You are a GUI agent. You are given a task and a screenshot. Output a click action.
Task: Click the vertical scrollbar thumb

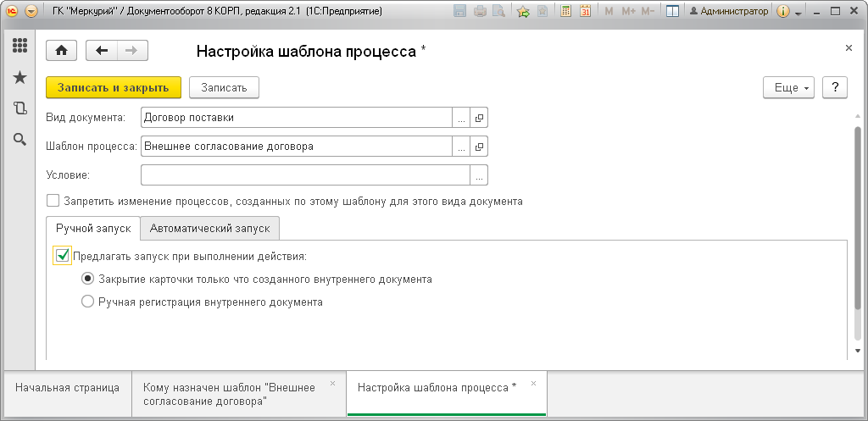coord(858,218)
